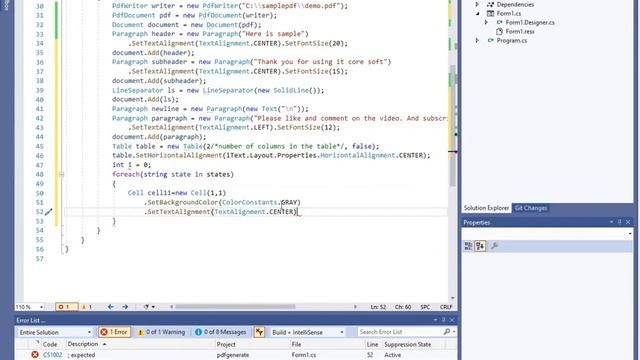Open the CS1002 error code link
640x360 pixels.
(53, 355)
